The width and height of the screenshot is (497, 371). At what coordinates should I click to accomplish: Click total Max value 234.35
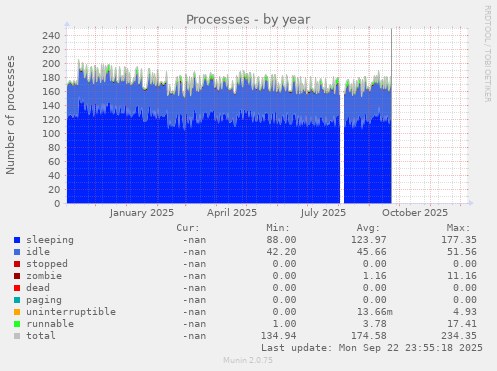point(459,336)
